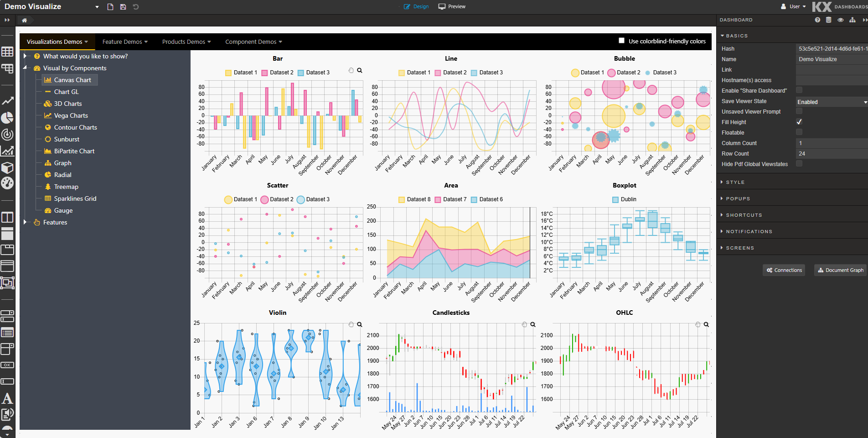Click the home icon in breadcrumb bar

(x=25, y=20)
